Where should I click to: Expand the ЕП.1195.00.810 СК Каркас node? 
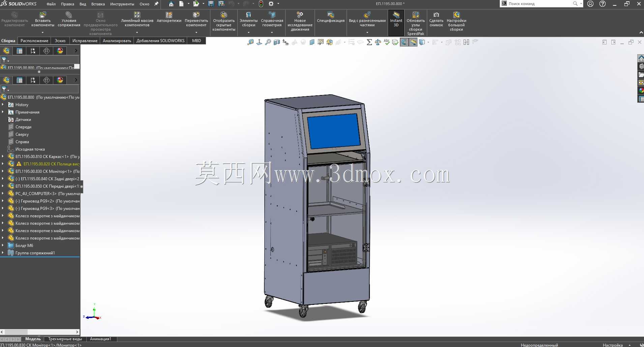pyautogui.click(x=3, y=156)
